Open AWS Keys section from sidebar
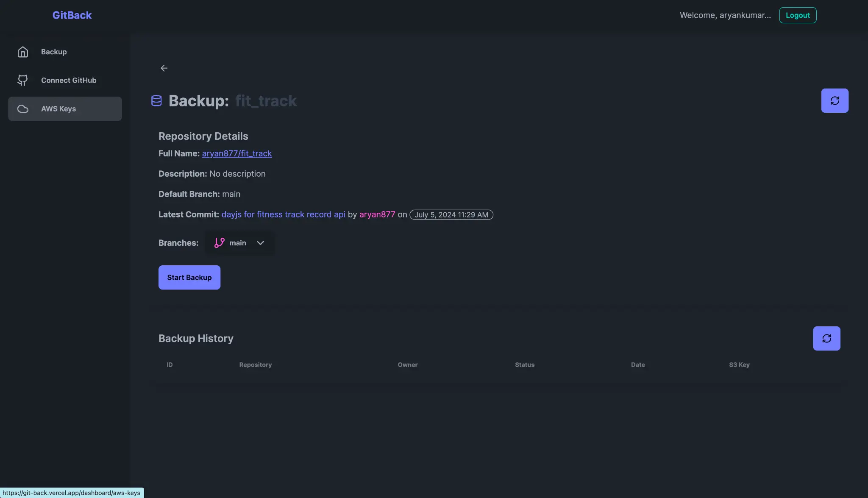 58,109
